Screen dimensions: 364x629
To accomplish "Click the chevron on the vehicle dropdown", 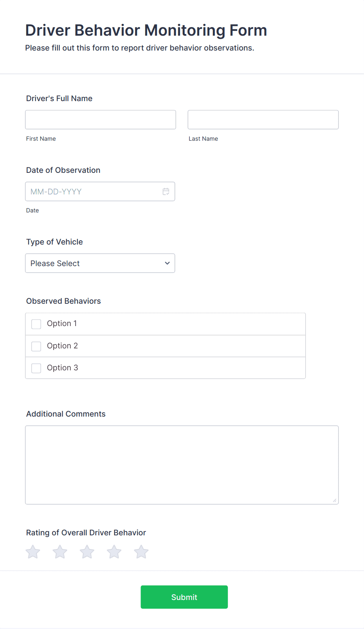I will click(x=167, y=263).
